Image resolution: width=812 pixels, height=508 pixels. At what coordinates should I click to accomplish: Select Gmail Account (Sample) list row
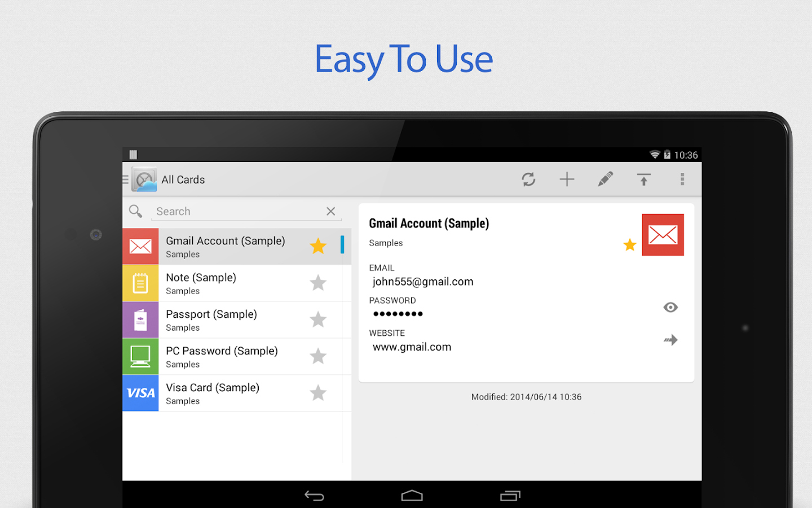237,246
